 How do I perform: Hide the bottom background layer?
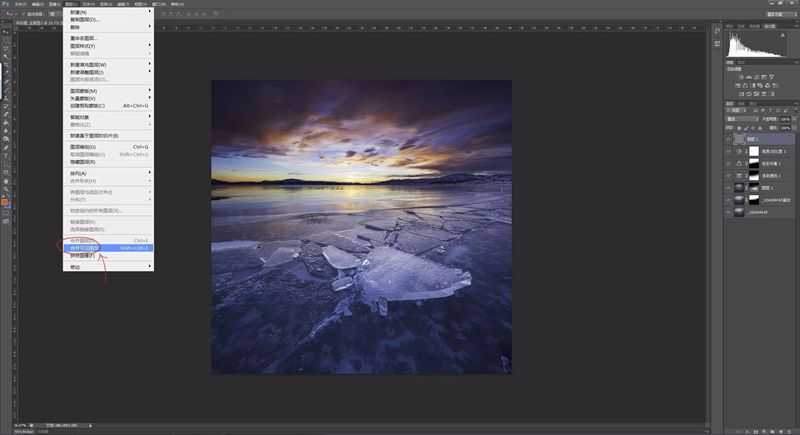click(x=729, y=212)
